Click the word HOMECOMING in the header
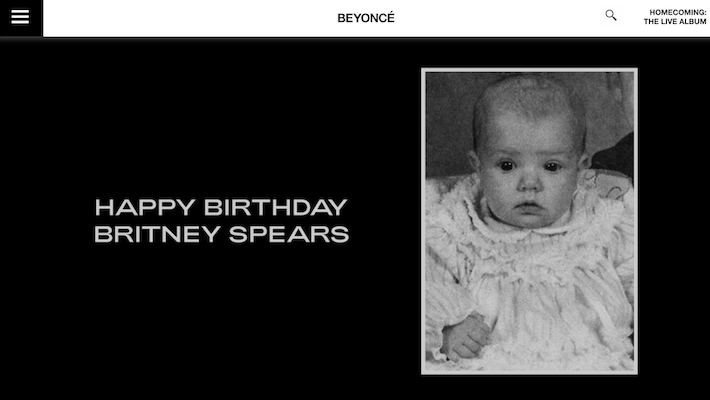 [x=677, y=12]
